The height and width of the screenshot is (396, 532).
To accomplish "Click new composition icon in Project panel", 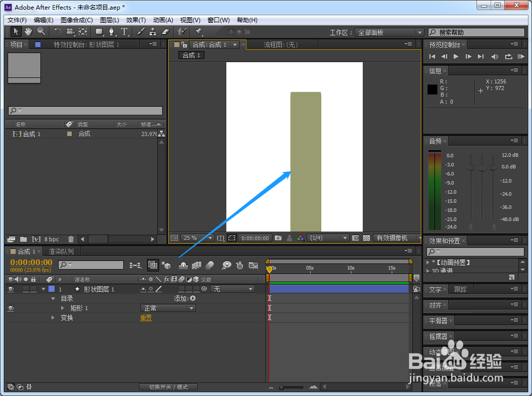I will 36,239.
